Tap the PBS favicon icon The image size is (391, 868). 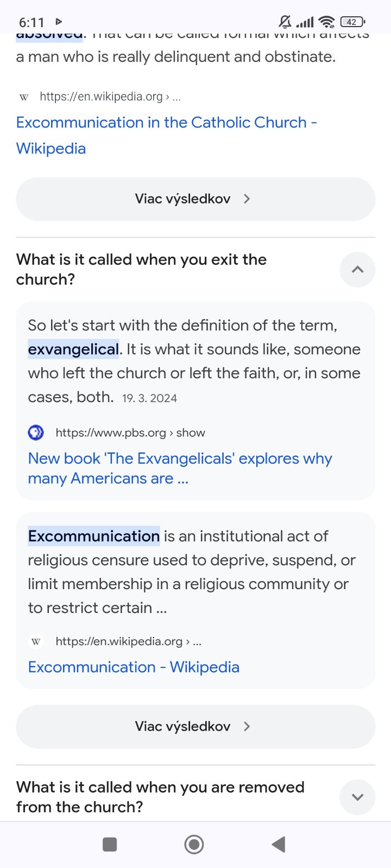tap(36, 432)
